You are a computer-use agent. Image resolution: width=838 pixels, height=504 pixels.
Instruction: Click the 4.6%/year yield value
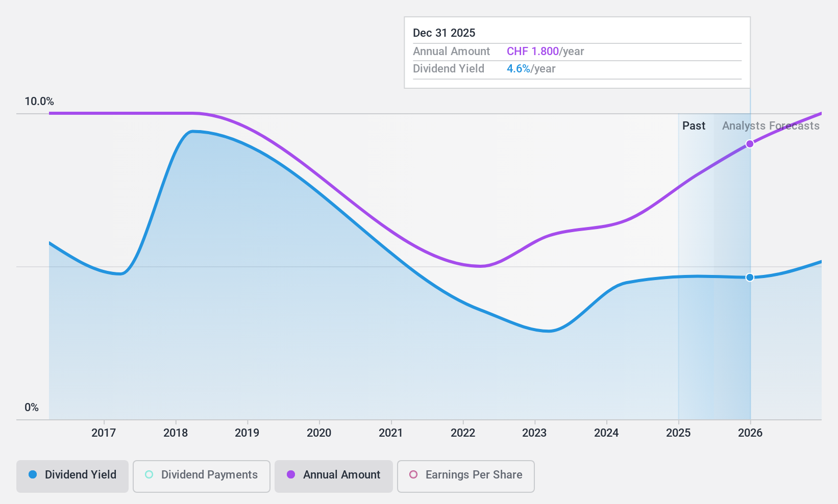[x=531, y=68]
